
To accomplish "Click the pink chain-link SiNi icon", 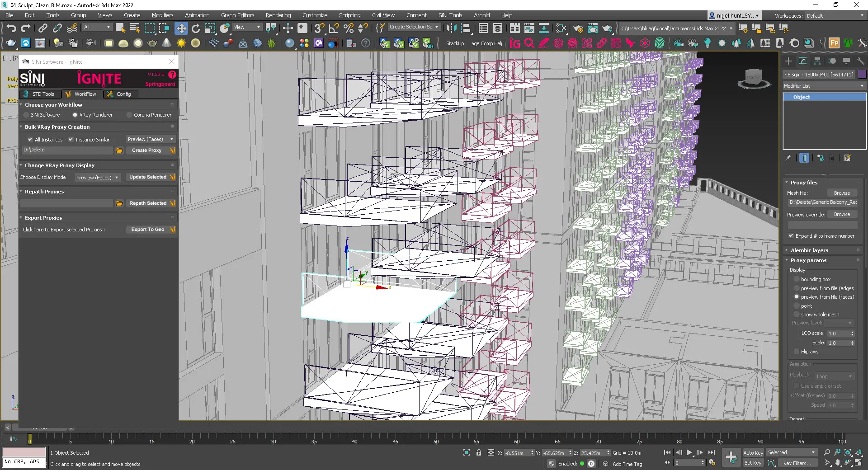I will 602,43.
